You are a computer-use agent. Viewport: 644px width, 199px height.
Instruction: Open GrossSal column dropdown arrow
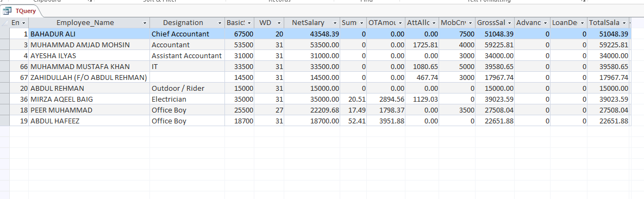tap(509, 23)
